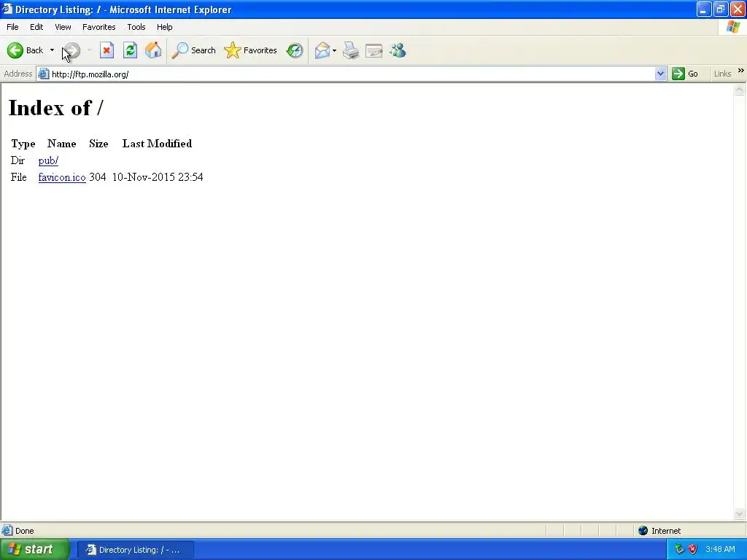The width and height of the screenshot is (747, 560).
Task: Open the Edit menu
Action: 36,27
